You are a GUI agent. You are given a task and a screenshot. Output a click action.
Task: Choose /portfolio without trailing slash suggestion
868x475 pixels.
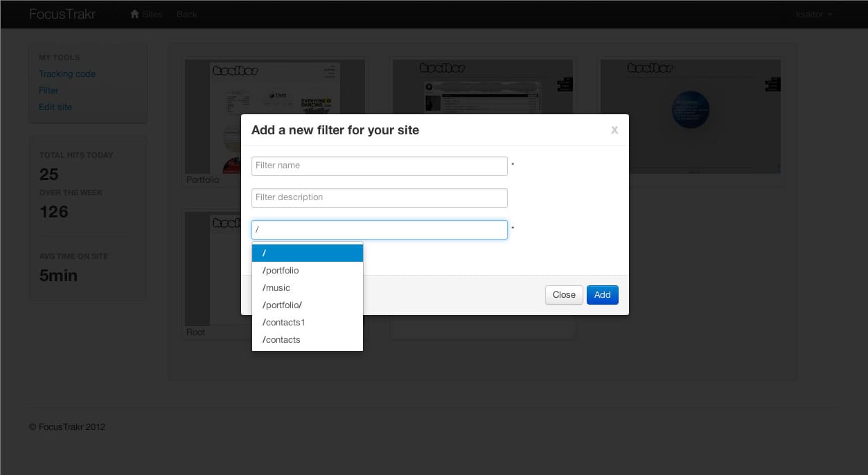308,270
